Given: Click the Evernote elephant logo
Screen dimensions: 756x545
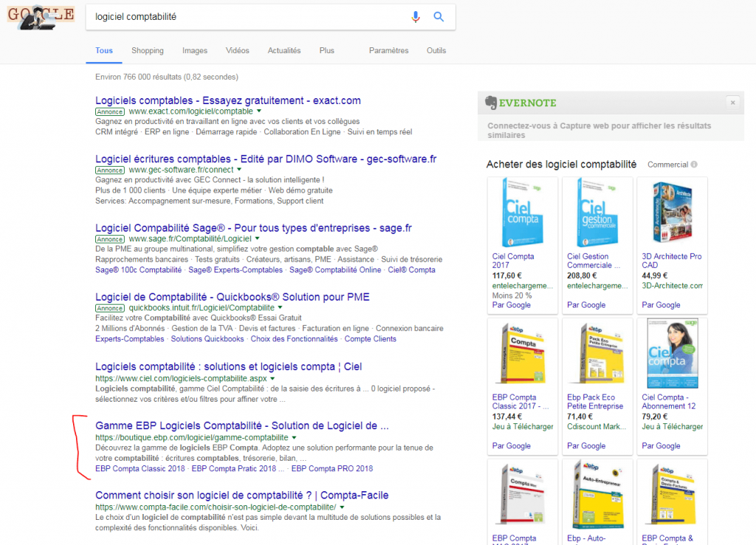Looking at the screenshot, I should click(x=489, y=103).
